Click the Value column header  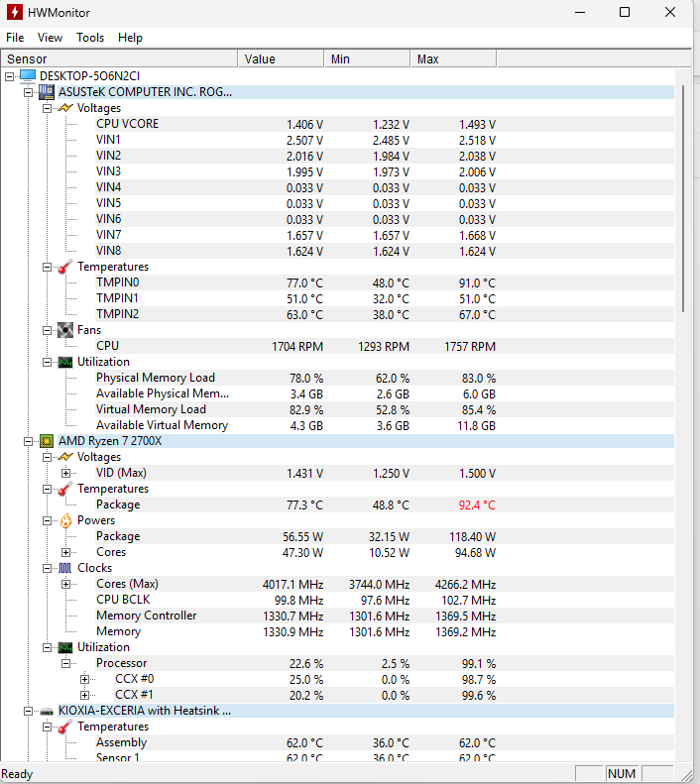click(281, 59)
